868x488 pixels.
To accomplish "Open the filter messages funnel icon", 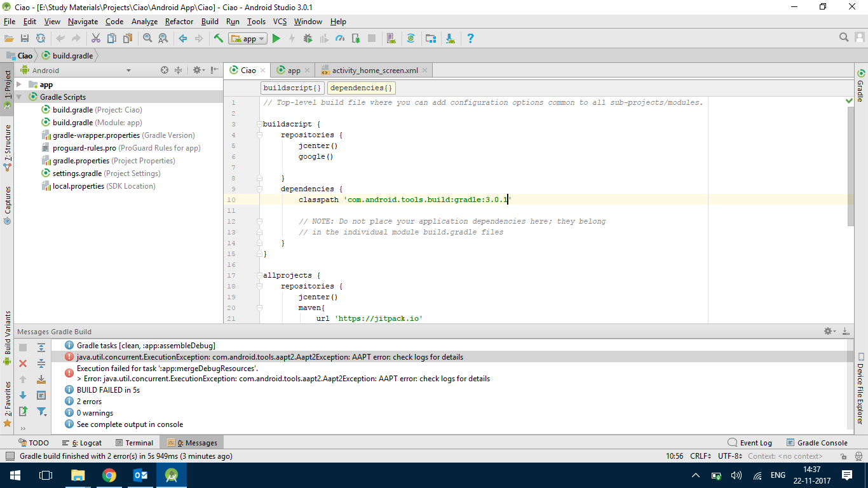I will click(41, 412).
